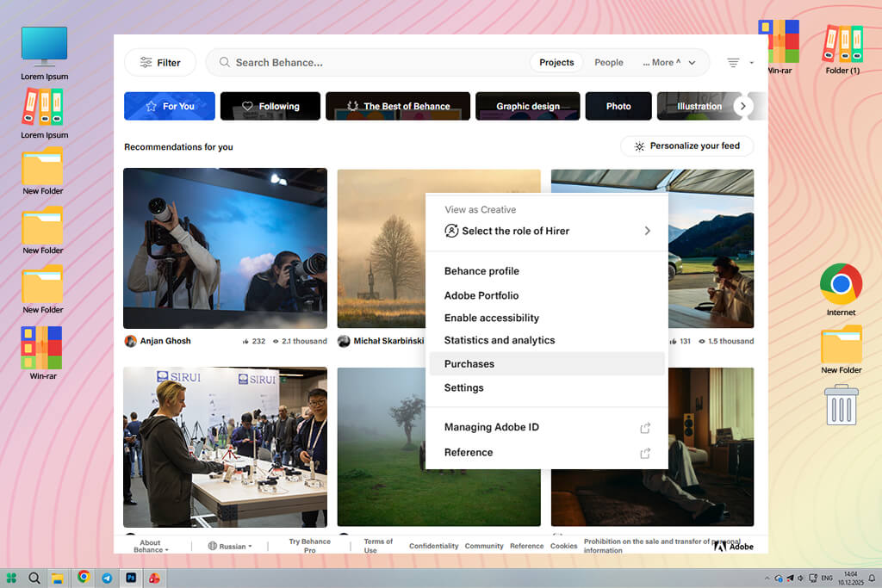Click Try Behance Pro footer link
Screen dimensions: 882x588
tap(309, 546)
